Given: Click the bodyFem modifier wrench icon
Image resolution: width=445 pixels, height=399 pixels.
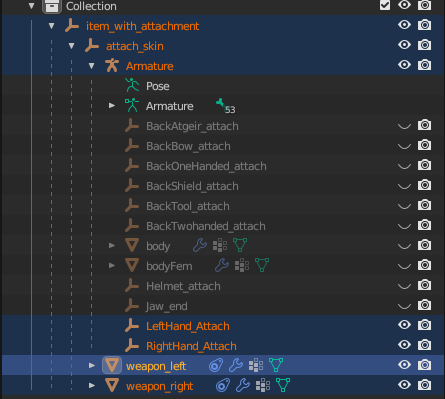Looking at the screenshot, I should [x=222, y=266].
